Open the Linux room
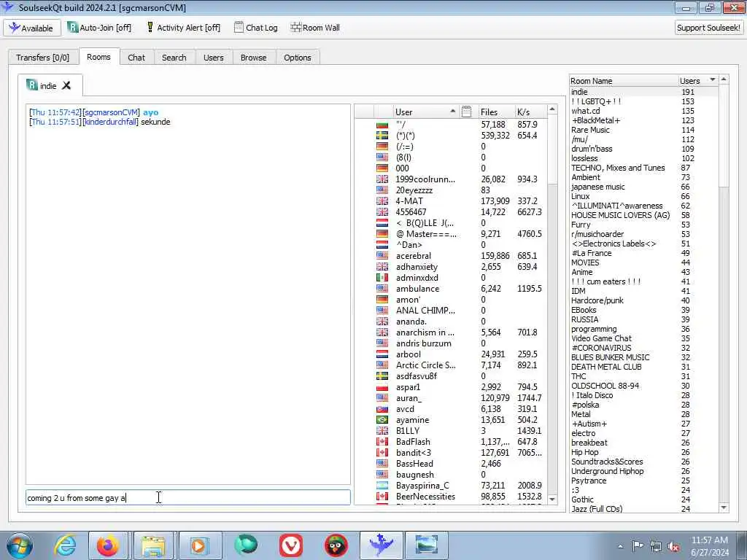Screen dimensions: 747x560 click(580, 196)
